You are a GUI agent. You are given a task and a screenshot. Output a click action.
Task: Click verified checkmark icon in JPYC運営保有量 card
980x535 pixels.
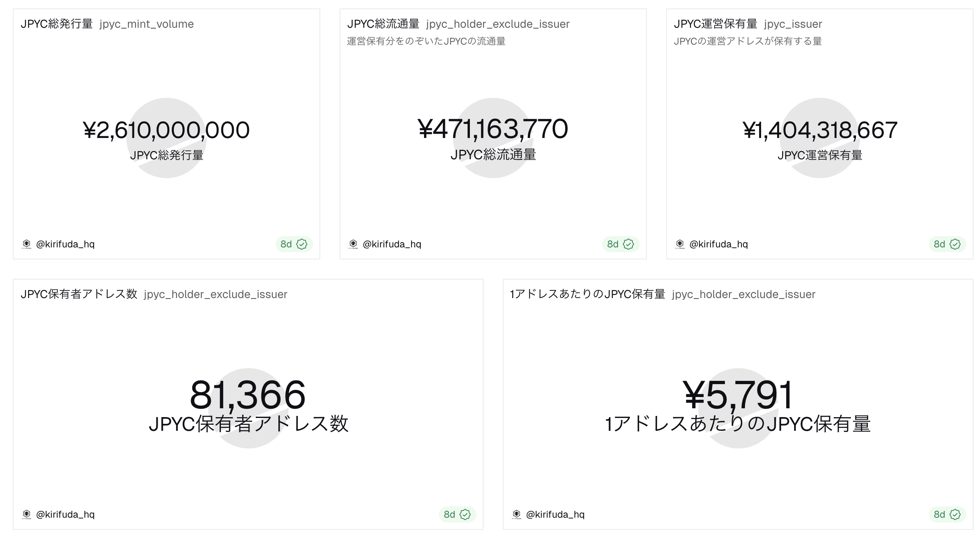[x=955, y=244]
